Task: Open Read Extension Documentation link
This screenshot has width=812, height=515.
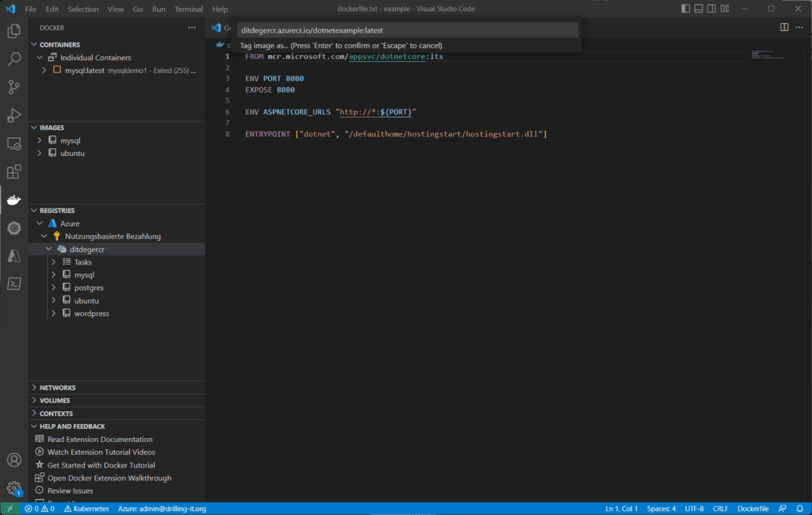Action: click(100, 440)
